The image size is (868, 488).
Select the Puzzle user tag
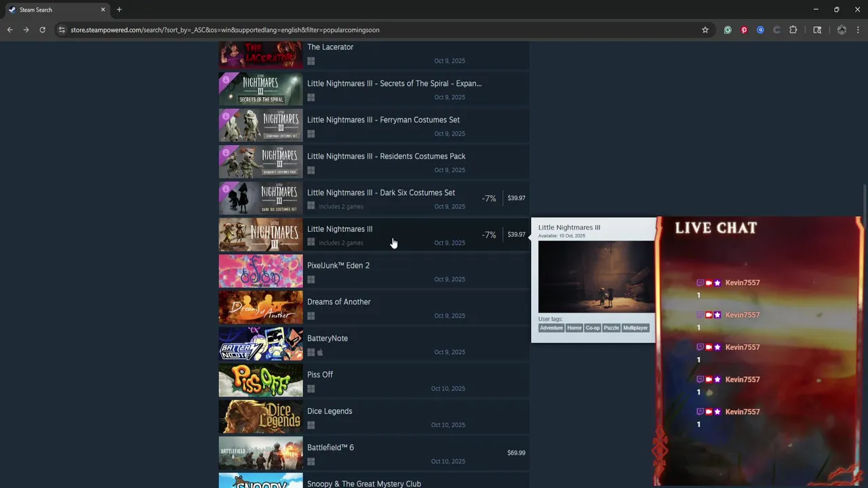(x=612, y=328)
